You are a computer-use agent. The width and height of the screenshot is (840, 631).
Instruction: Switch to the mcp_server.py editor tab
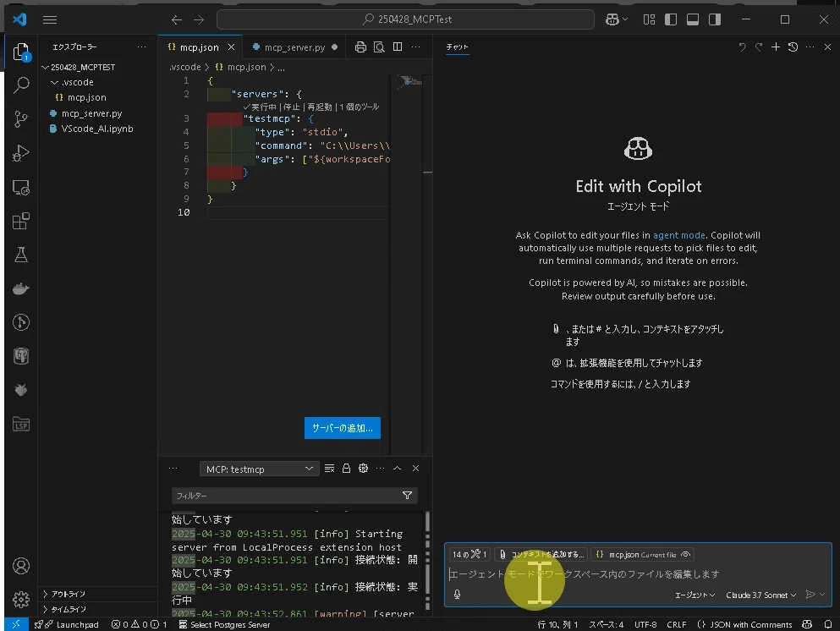point(294,47)
